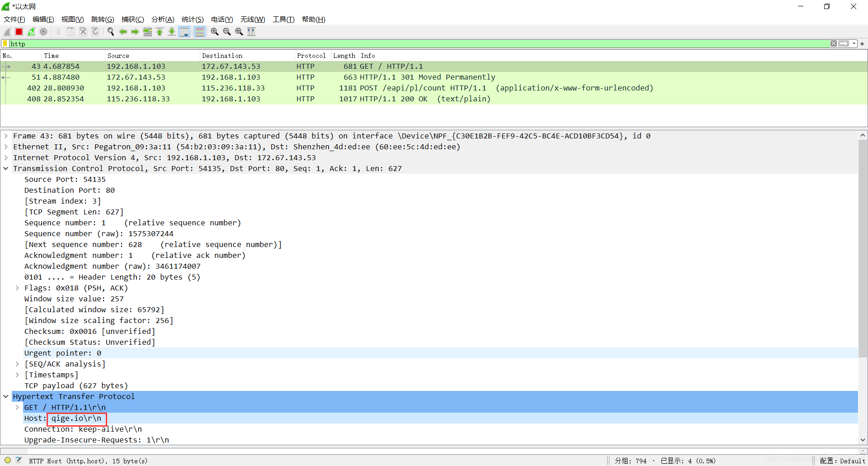
Task: Start a new packet capture
Action: (7, 32)
